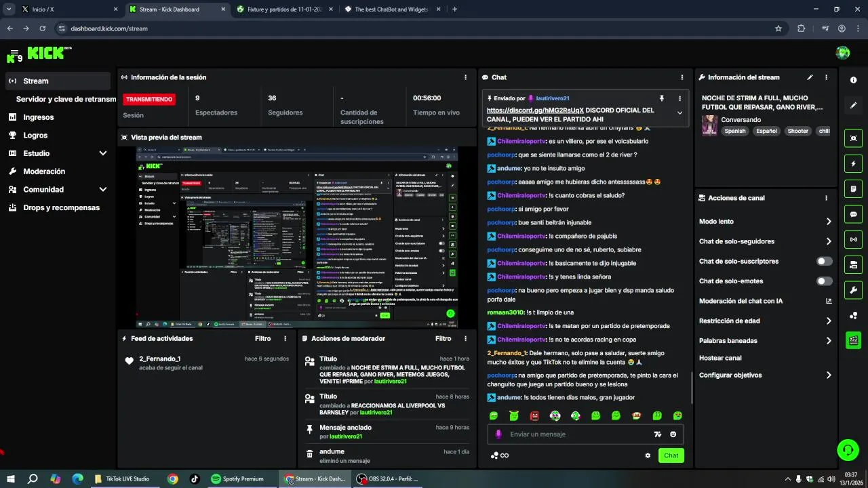This screenshot has width=868, height=488.
Task: Open Palabras baneadas settings
Action: [x=765, y=340]
